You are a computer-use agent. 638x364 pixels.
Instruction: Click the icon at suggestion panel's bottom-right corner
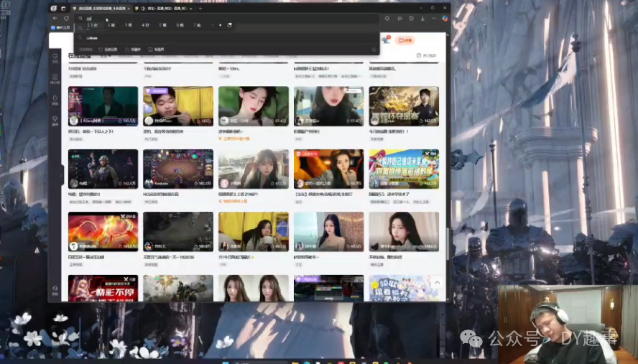pos(374,50)
